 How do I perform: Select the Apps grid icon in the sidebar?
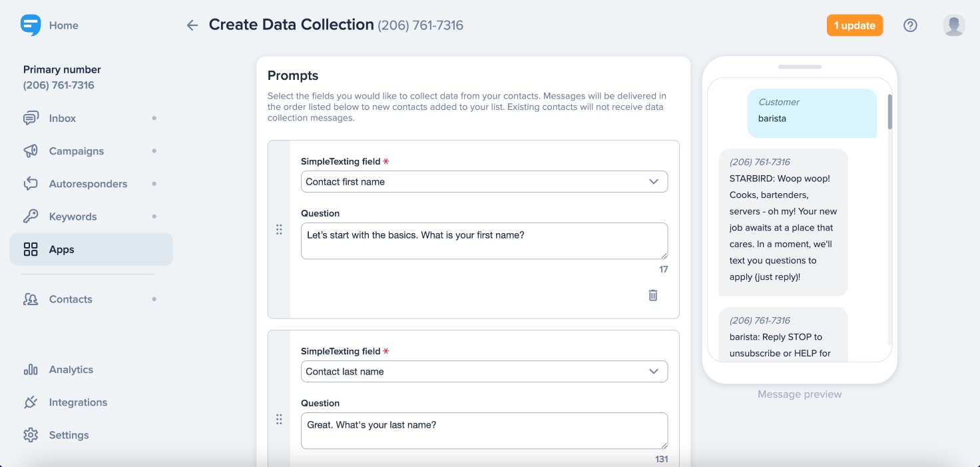point(31,249)
